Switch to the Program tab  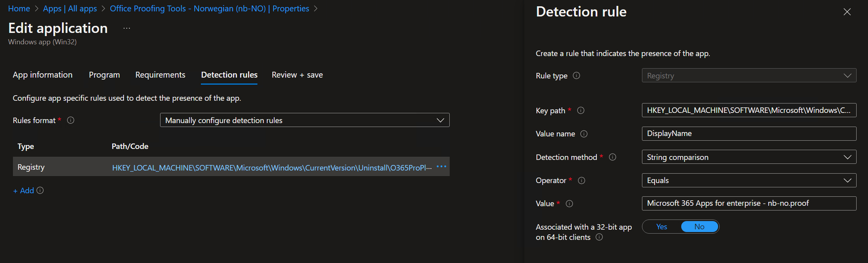pos(104,75)
